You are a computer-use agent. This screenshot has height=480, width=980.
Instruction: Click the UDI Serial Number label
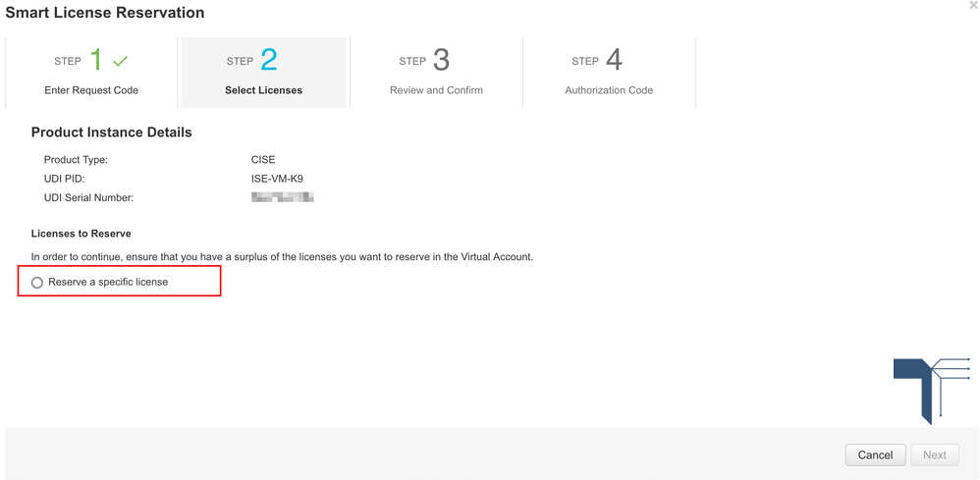click(x=88, y=198)
